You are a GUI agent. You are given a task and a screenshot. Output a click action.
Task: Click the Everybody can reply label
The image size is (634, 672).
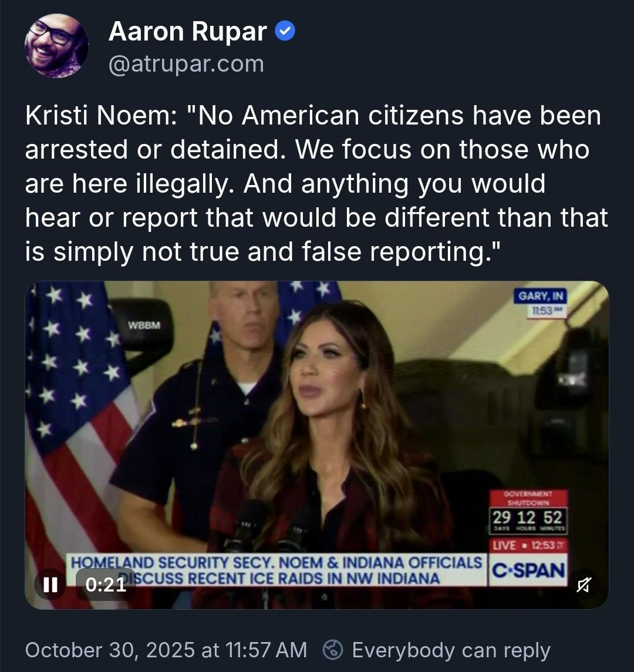451,650
